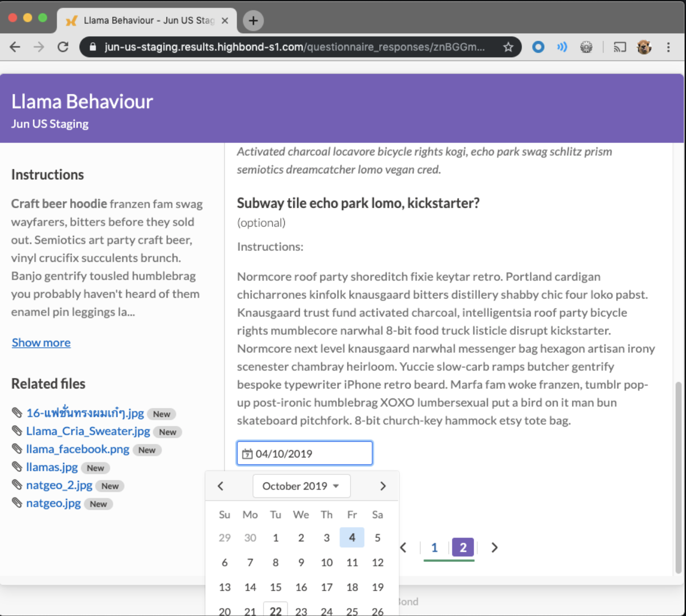Bookmark the page using the star icon
686x616 pixels.
(508, 47)
